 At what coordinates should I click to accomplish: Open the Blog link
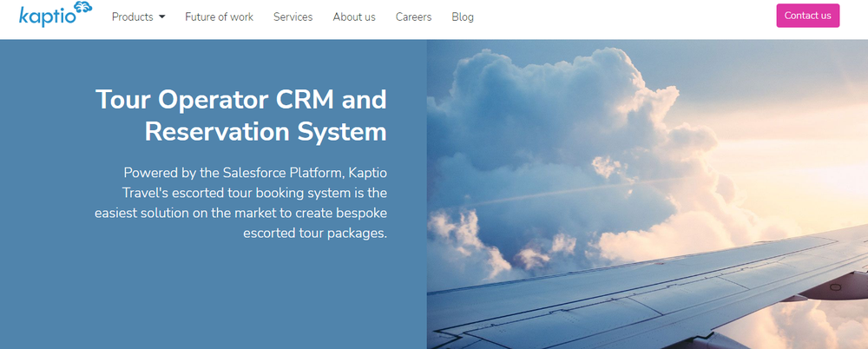point(463,17)
